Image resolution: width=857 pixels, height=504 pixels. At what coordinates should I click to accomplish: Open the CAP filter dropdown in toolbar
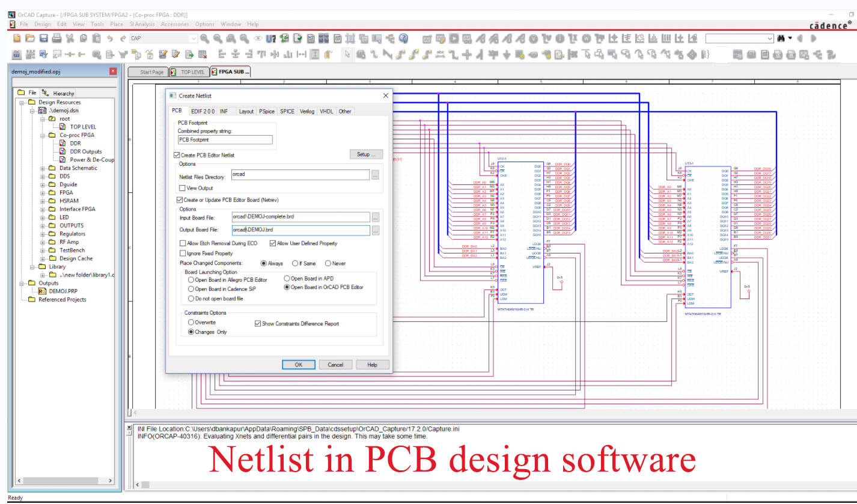[x=194, y=38]
